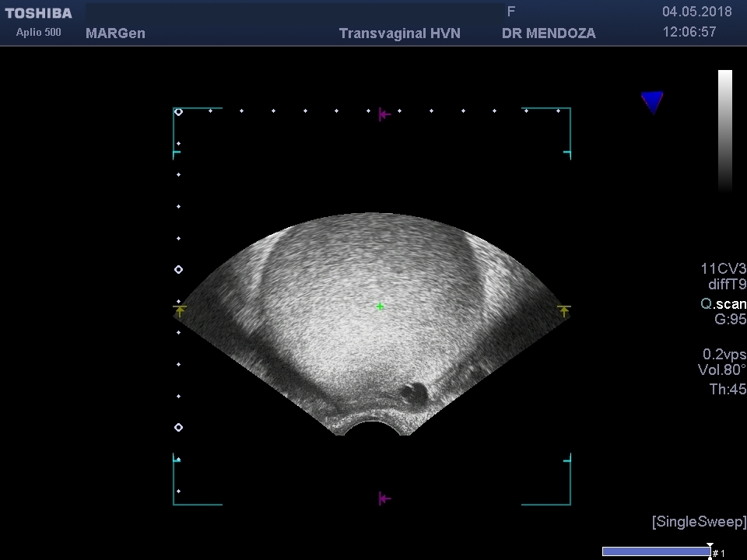Select the magenta arrow marker at the top

383,115
